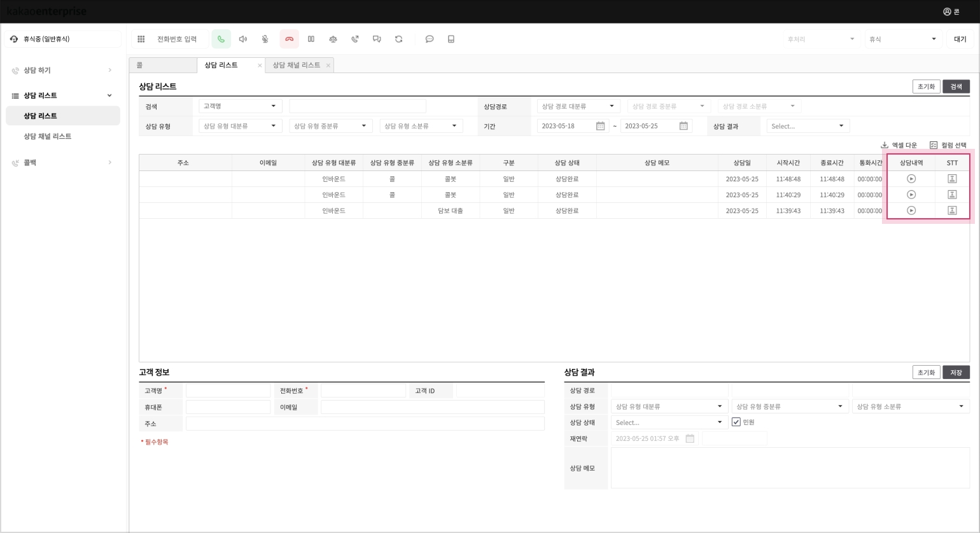Click the 엑셀 다운 download link
Viewport: 980px width, 533px height.
point(899,146)
